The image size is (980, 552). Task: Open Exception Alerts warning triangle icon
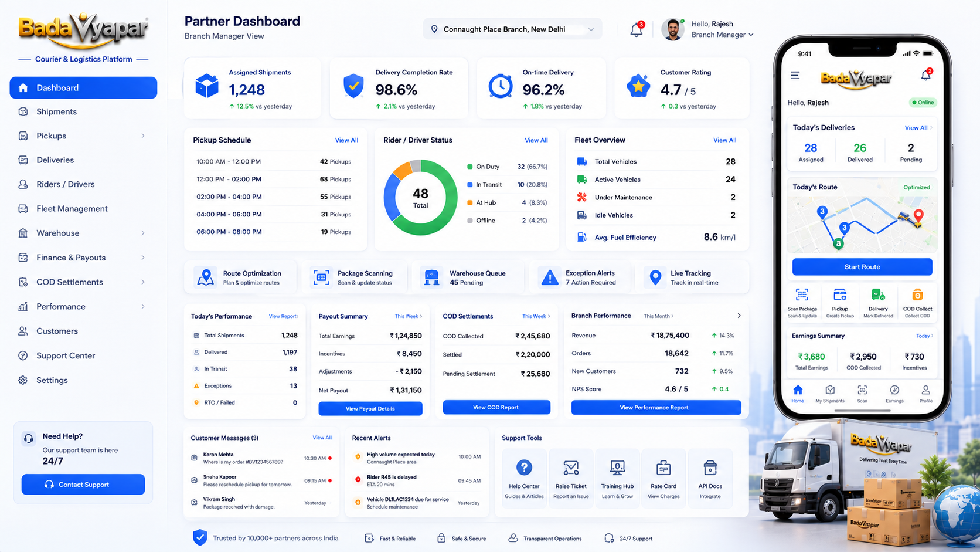coord(550,277)
